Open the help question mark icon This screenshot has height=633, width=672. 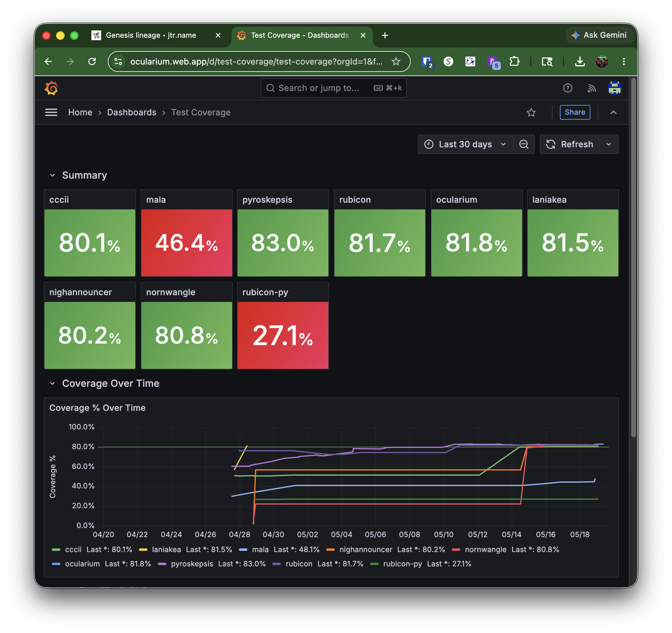click(x=568, y=88)
